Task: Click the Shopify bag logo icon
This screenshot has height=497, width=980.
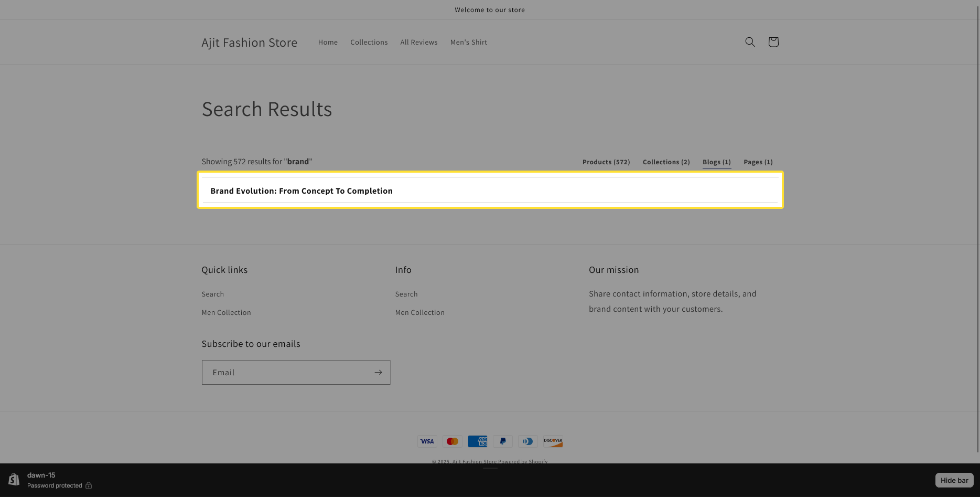Action: (14, 479)
